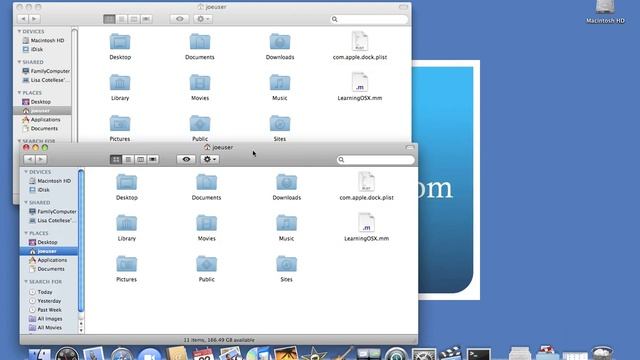Collapse DEVICES section in front window sidebar
This screenshot has height=360, width=640.
[26, 172]
